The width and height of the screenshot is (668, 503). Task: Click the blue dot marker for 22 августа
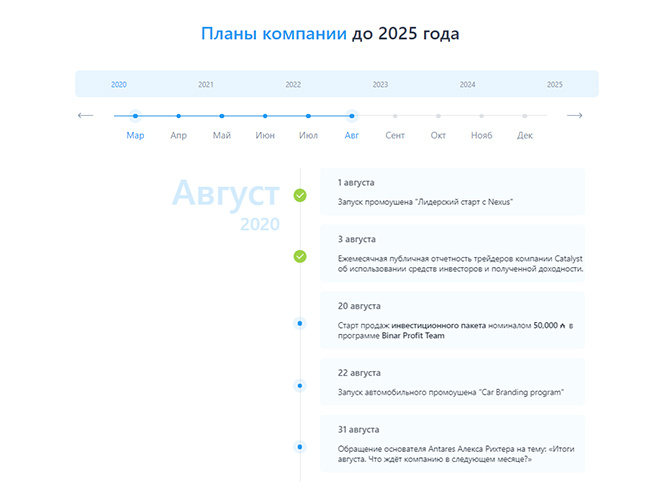tap(300, 386)
